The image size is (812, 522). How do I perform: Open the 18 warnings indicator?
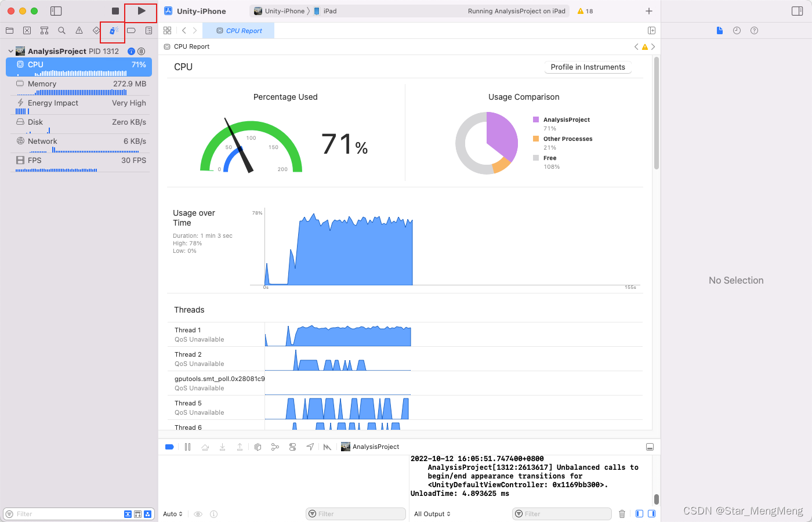[x=585, y=11]
